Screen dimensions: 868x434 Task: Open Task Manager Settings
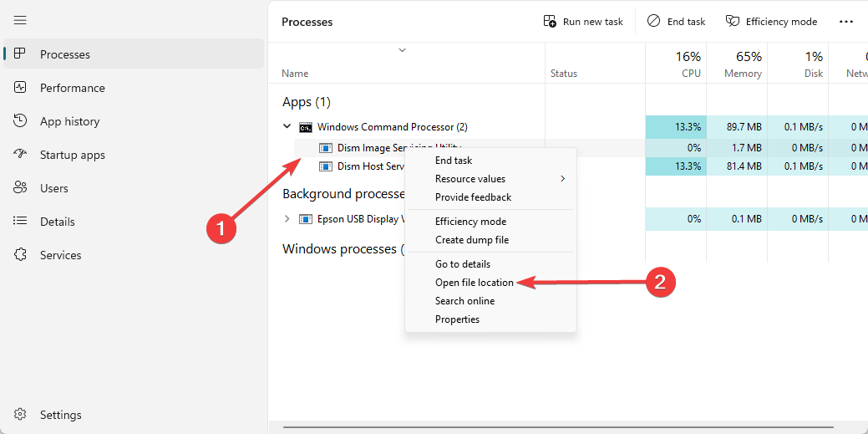coord(60,415)
